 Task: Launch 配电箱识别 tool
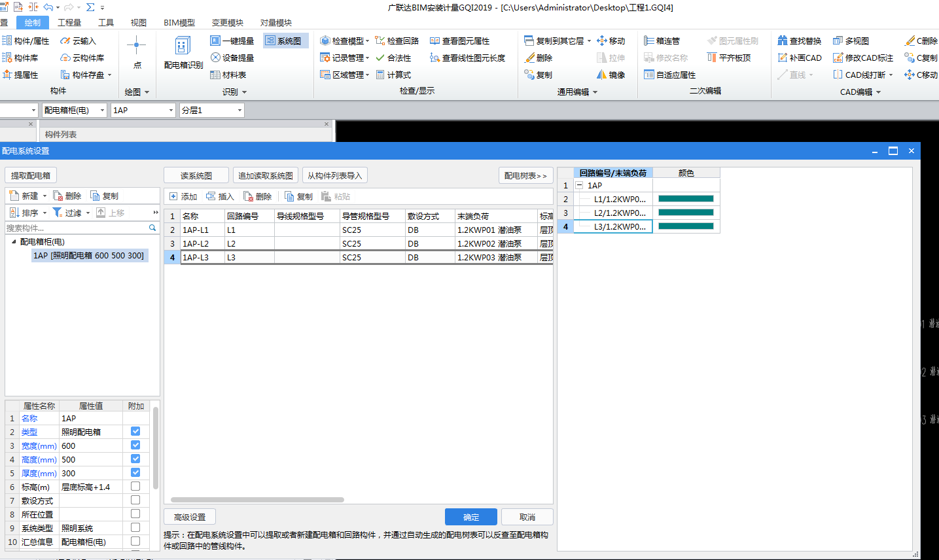[x=183, y=53]
